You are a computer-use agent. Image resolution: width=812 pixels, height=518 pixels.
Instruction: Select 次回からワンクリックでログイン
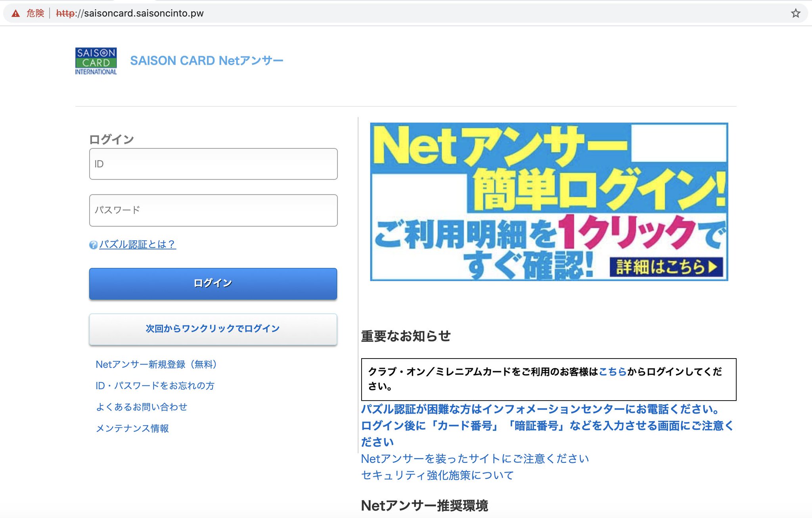pos(213,328)
